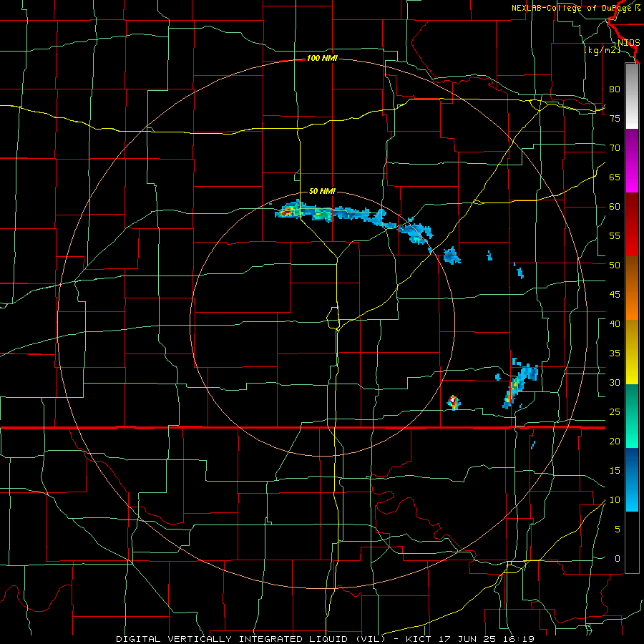Click the scale value 25
Image resolution: width=644 pixels, height=644 pixels.
tap(615, 412)
